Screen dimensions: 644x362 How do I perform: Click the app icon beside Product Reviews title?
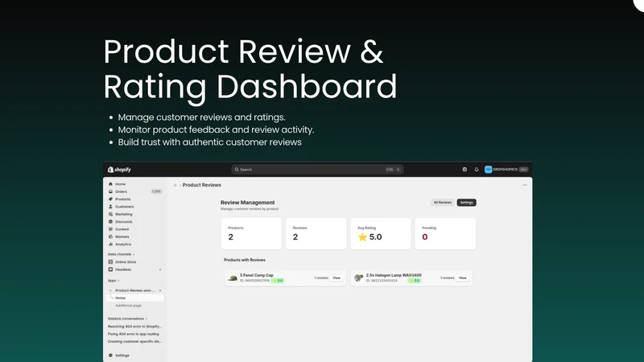(175, 185)
